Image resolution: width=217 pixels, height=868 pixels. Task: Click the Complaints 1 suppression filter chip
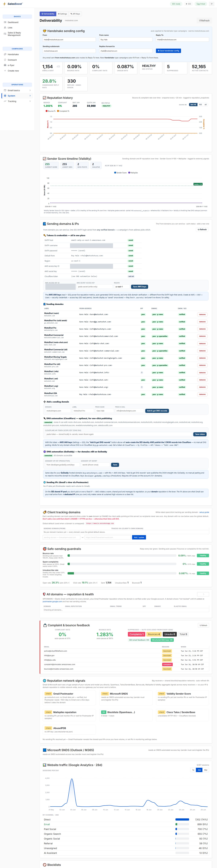pyautogui.click(x=137, y=634)
